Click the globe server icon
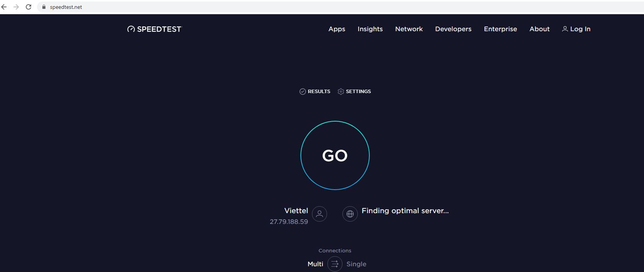Screen dimensions: 644x272 point(350,214)
